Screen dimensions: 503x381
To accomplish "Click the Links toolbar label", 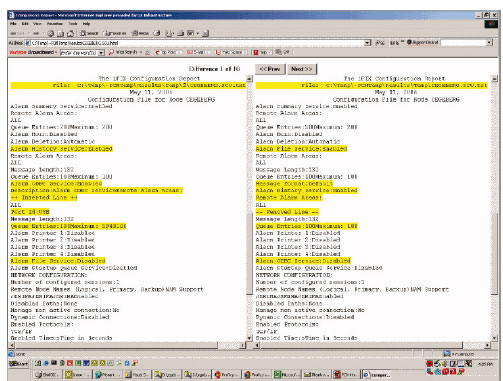I will (395, 43).
